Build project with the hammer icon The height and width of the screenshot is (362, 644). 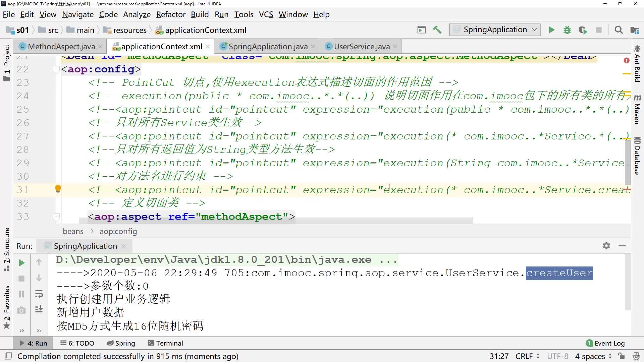pos(437,30)
